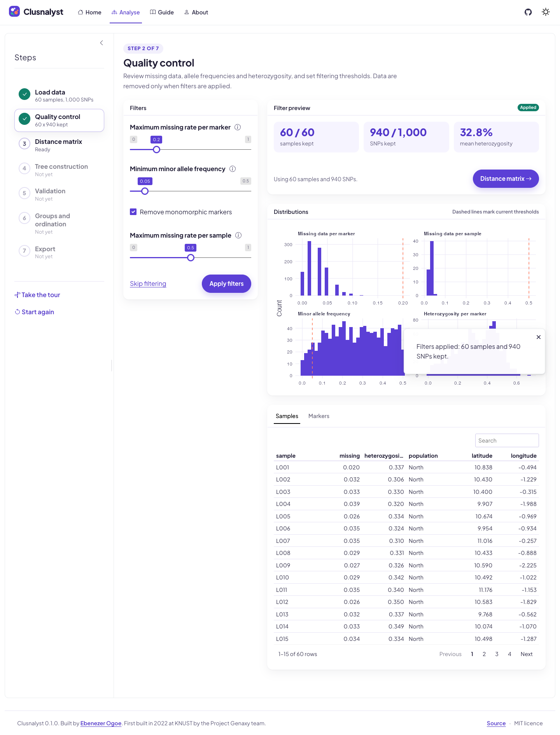Click the Apply filters button
The image size is (560, 735).
[x=226, y=283]
